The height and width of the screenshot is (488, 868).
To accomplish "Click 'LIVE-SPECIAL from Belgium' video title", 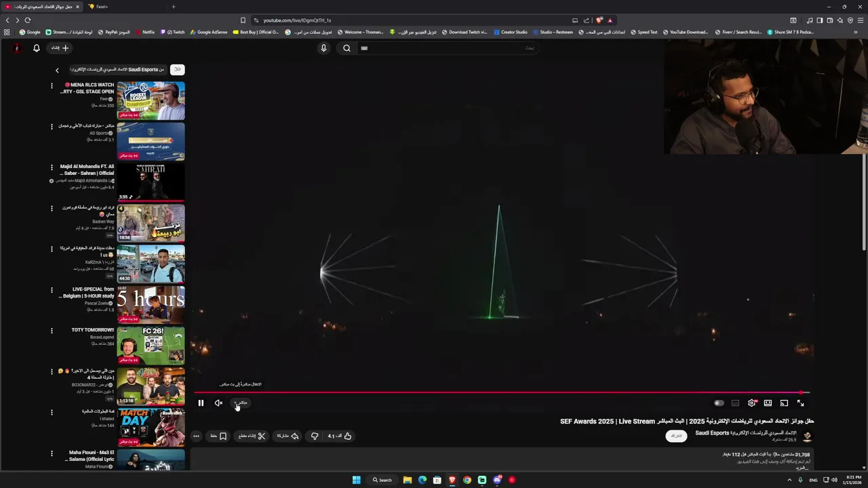I will (87, 293).
